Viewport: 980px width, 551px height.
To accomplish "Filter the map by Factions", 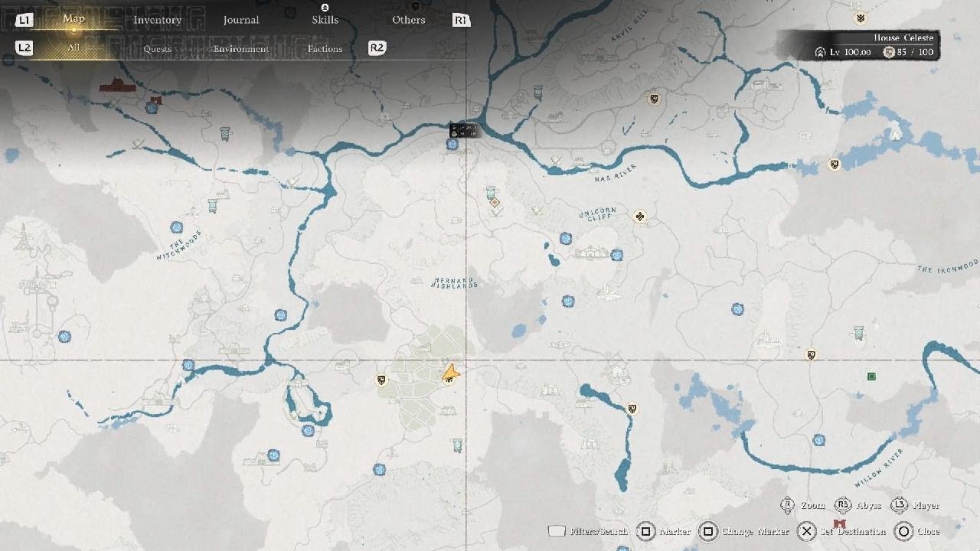I will pyautogui.click(x=325, y=49).
